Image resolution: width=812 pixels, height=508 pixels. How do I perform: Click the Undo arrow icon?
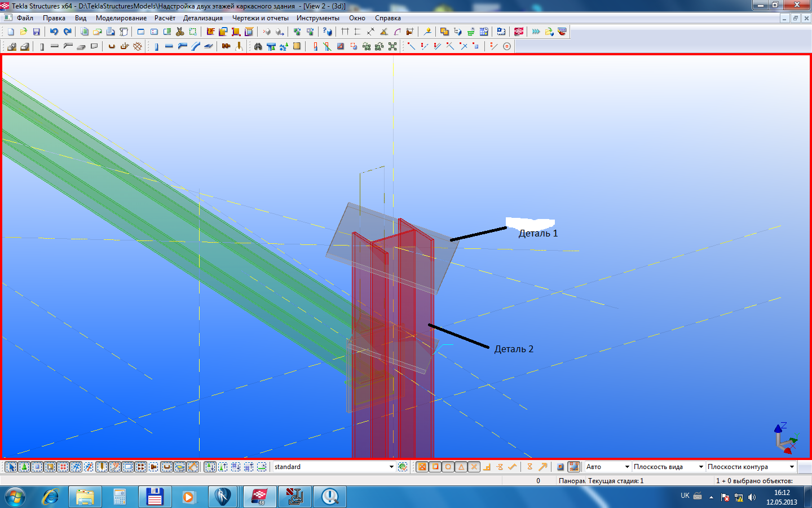(x=54, y=32)
